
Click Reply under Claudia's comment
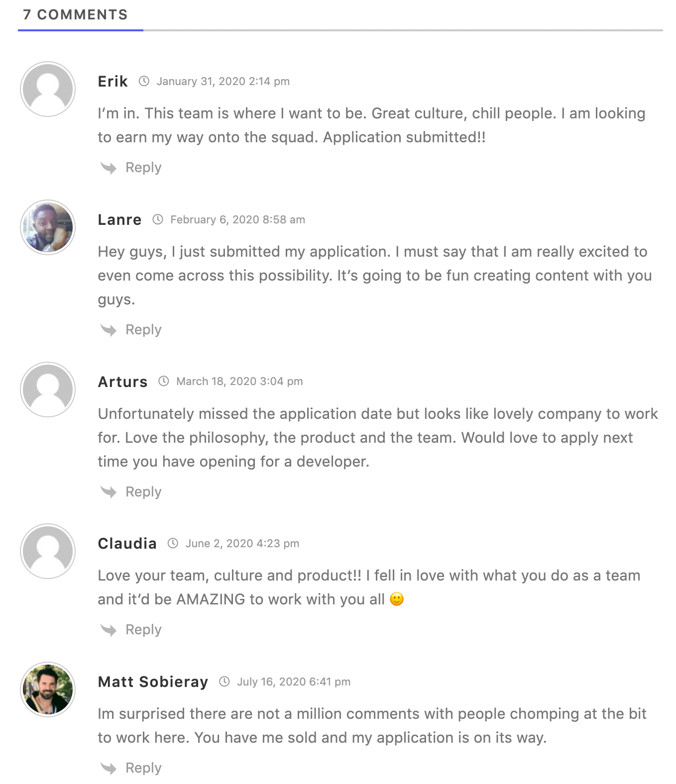click(143, 629)
